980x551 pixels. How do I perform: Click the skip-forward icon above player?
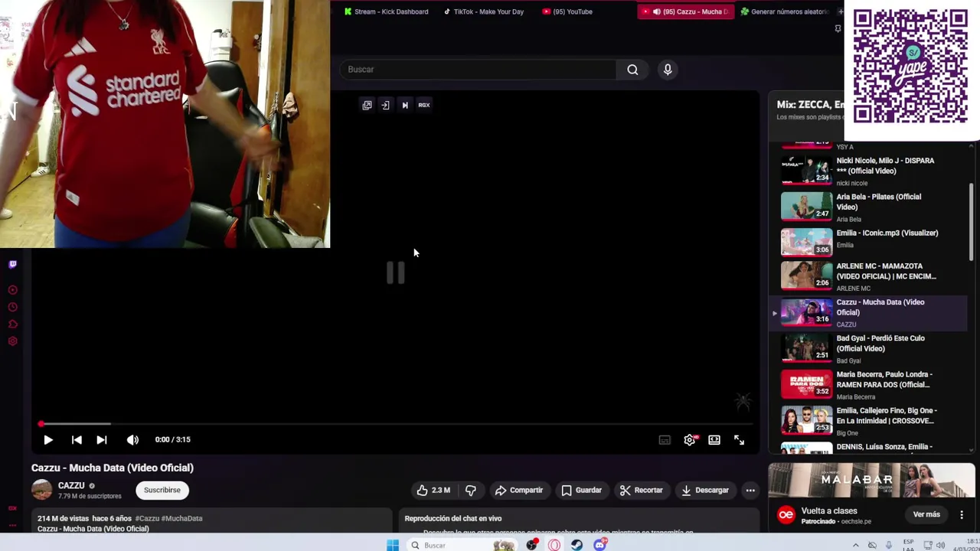coord(405,105)
